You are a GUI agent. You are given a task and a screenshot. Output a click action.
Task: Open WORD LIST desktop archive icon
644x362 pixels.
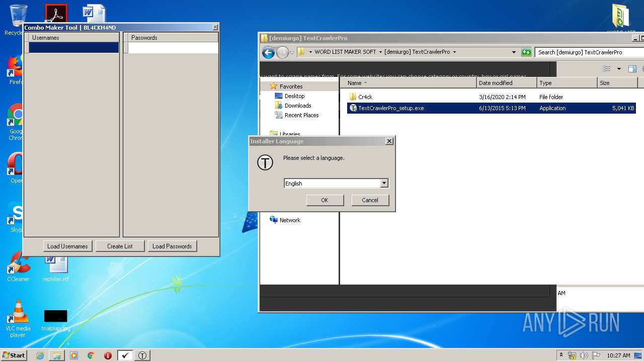click(x=621, y=19)
